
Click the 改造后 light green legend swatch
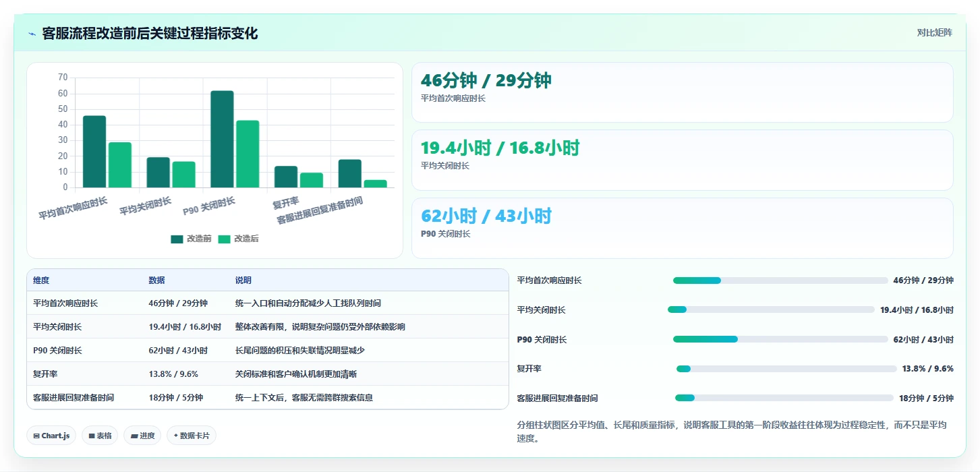click(x=224, y=239)
